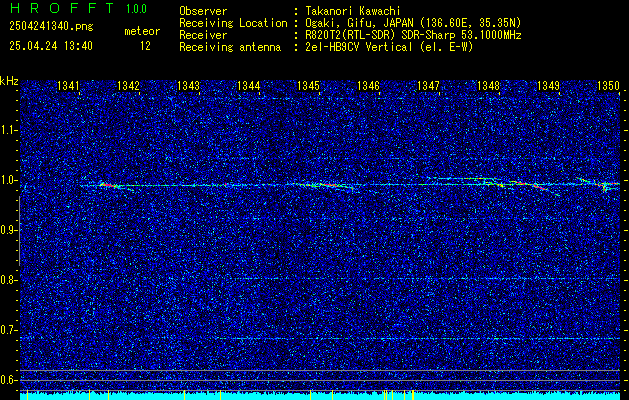Click the 1346 time label
The height and width of the screenshot is (400, 629).
(368, 85)
